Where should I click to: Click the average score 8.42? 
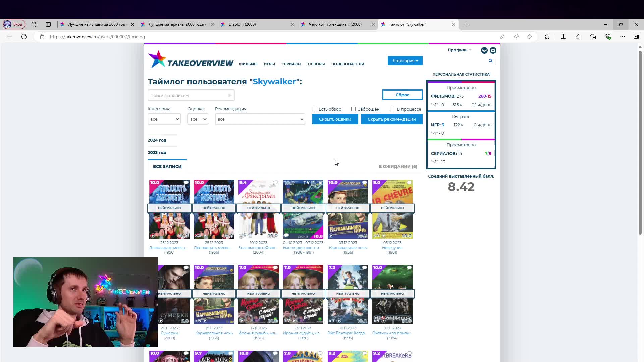461,187
